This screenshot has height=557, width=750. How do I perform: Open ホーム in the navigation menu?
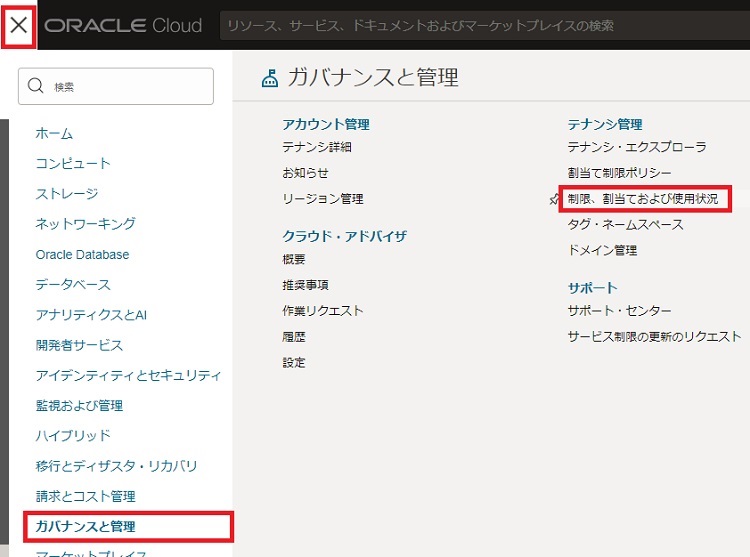[54, 133]
